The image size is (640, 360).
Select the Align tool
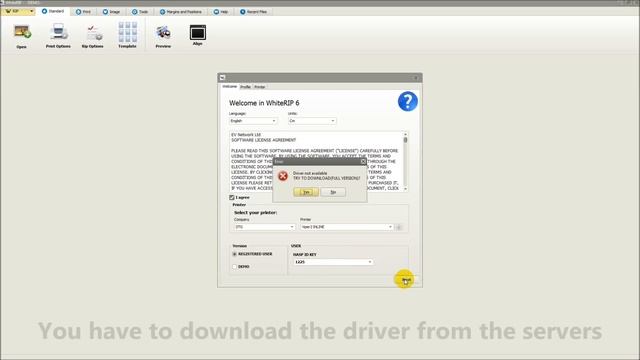coord(198,35)
